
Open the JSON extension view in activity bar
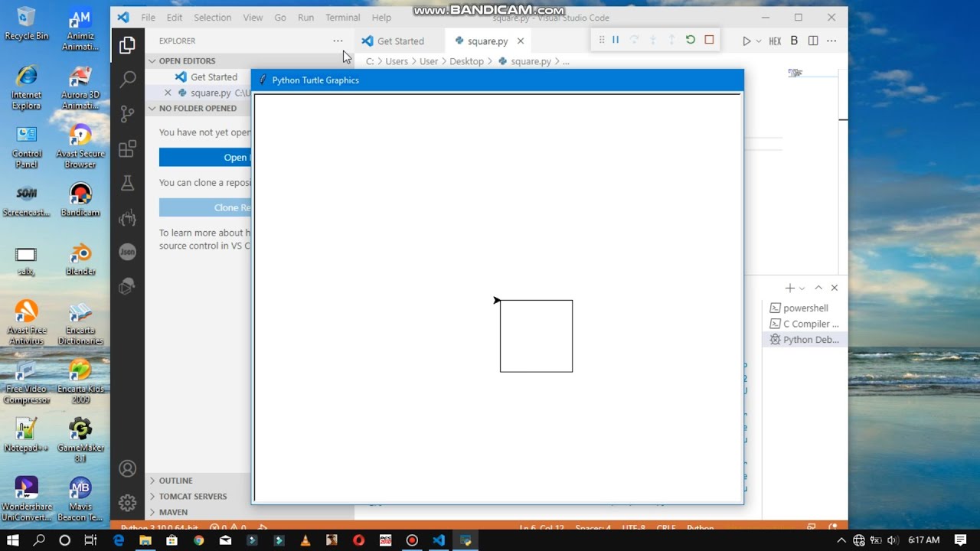[x=127, y=252]
